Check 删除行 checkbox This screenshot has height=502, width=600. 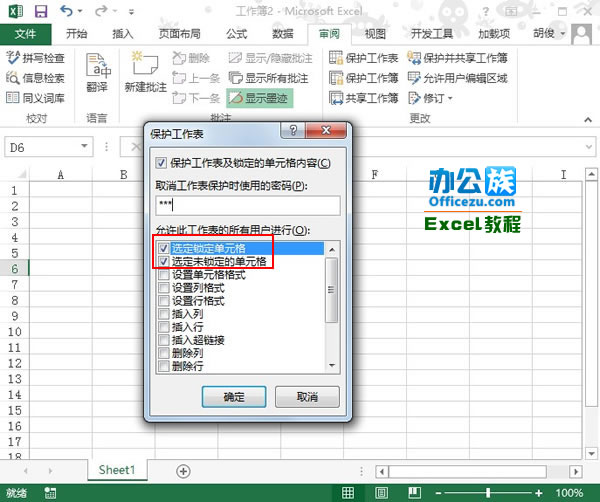click(164, 366)
